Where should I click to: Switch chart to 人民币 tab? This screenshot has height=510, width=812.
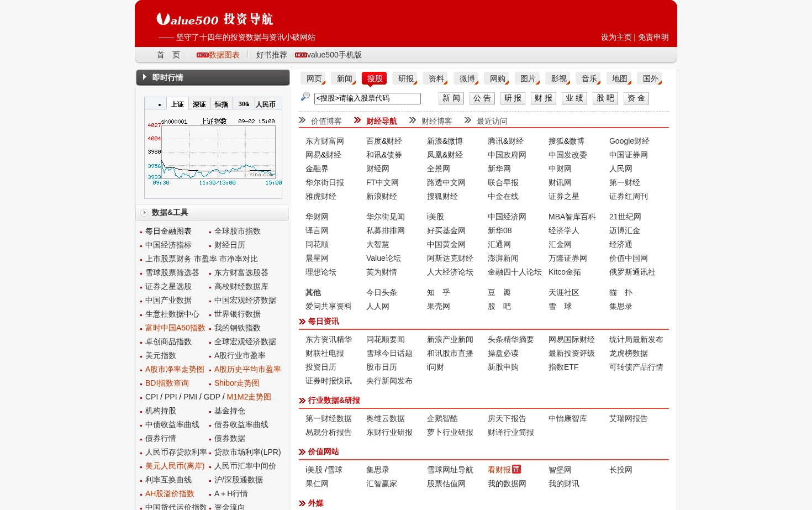[x=266, y=104]
